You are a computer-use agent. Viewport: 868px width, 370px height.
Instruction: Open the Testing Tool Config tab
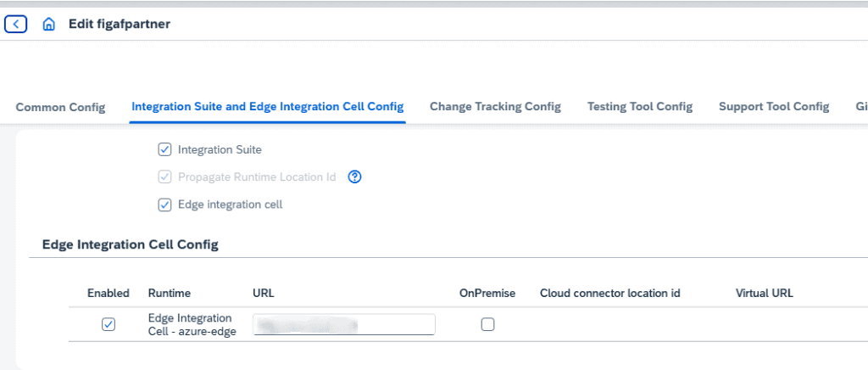640,106
